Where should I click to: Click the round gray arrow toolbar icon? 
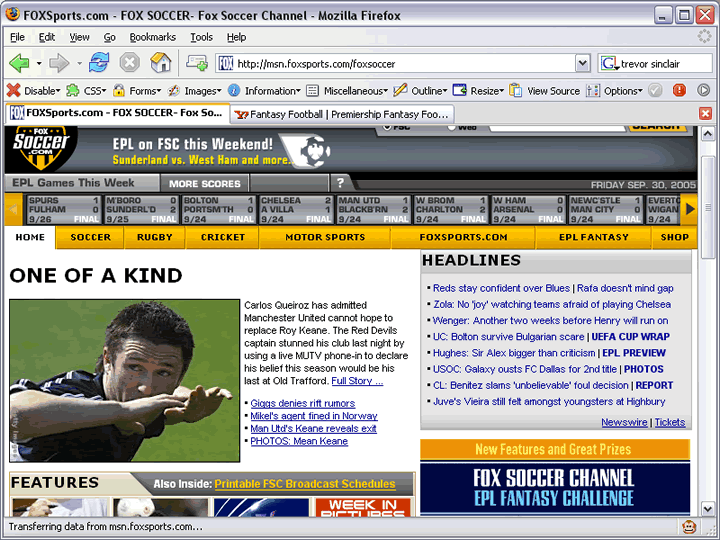point(703,90)
